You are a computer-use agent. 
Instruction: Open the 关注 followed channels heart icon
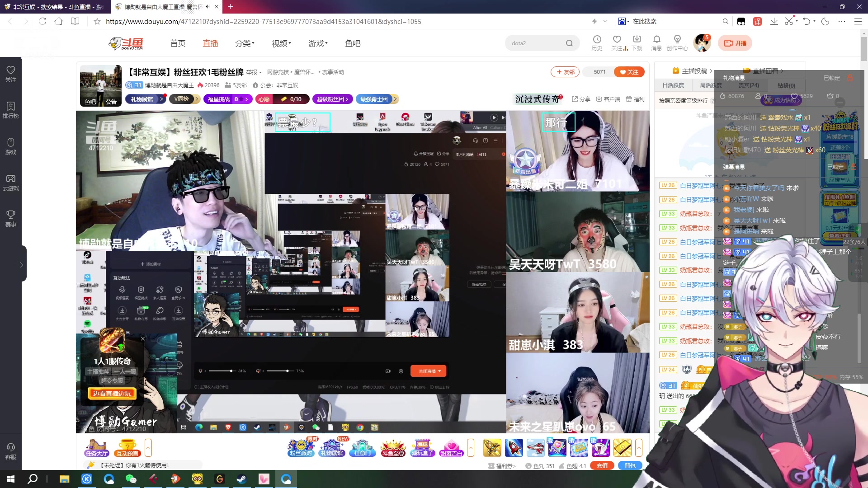click(617, 43)
